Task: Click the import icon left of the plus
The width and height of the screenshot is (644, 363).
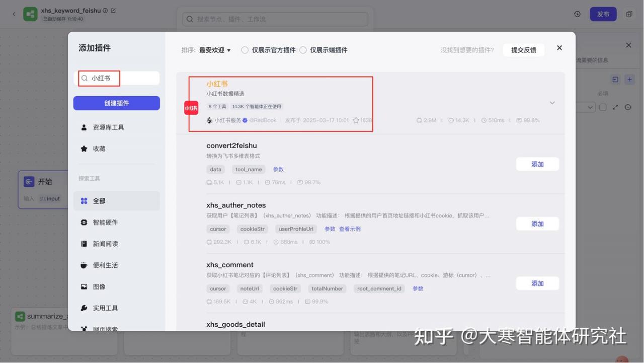Action: point(615,80)
